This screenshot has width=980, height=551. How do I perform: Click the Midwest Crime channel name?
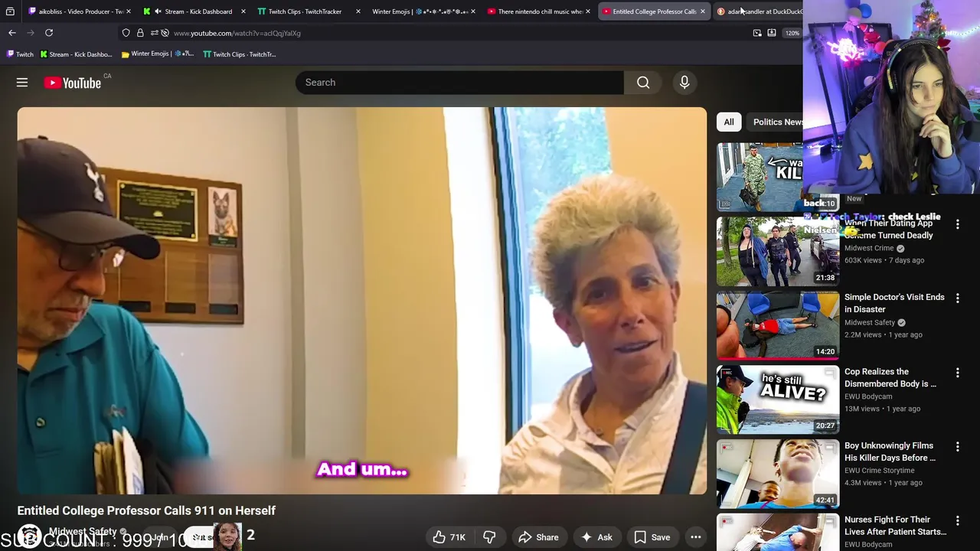click(869, 248)
